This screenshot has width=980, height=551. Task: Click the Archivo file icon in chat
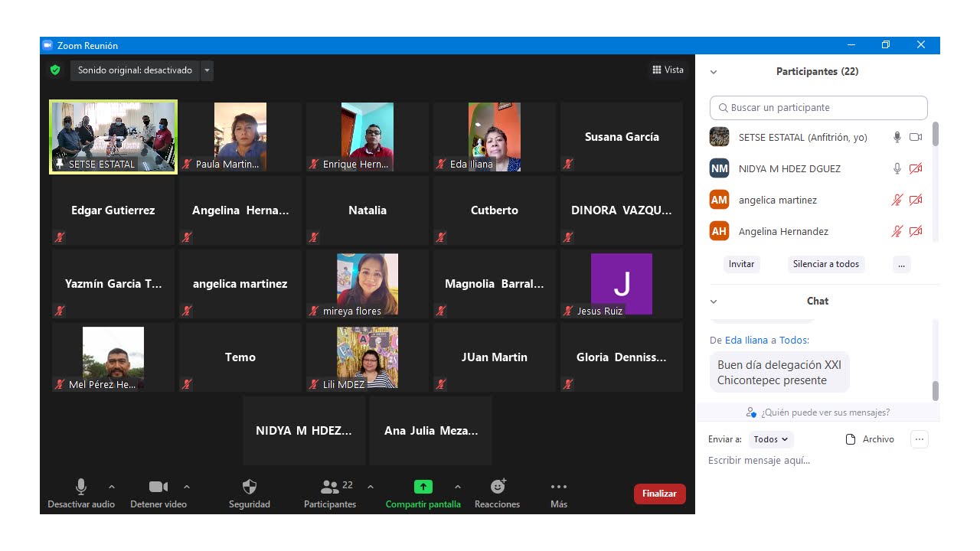[x=850, y=439]
